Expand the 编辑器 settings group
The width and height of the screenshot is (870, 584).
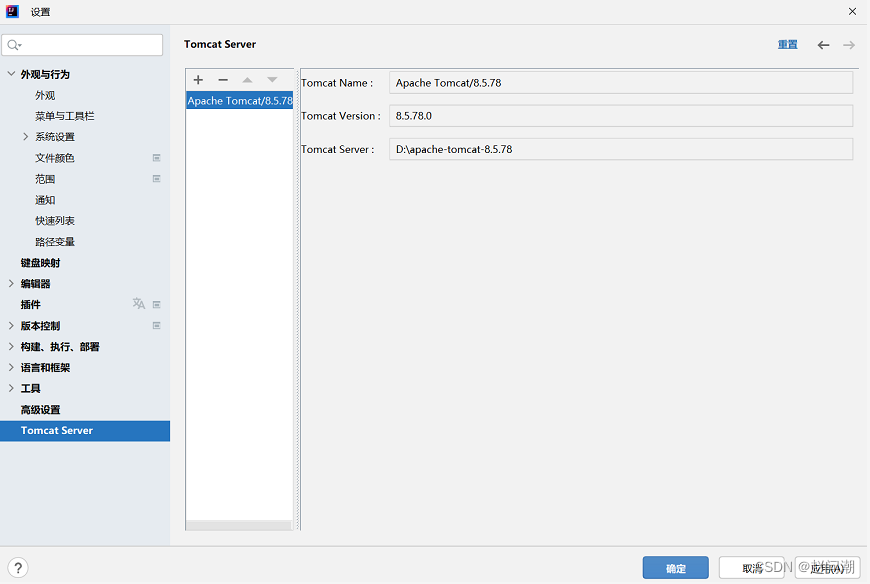(x=11, y=284)
